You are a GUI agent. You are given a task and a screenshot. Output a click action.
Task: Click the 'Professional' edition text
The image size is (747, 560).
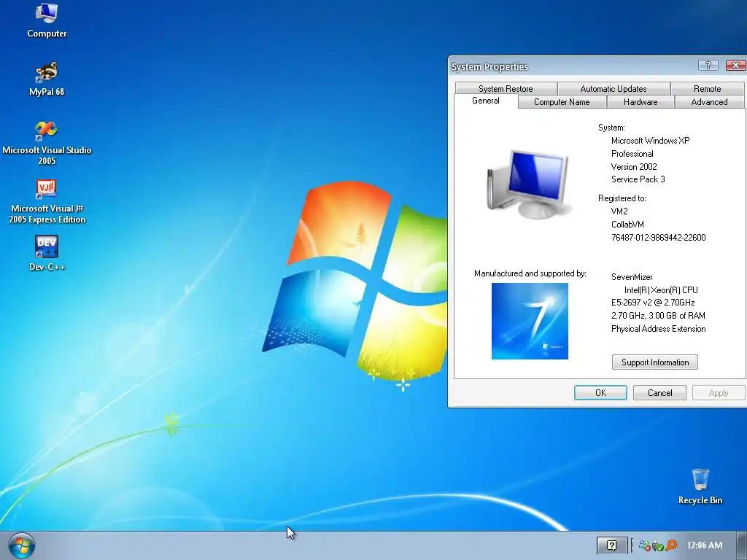(x=632, y=154)
